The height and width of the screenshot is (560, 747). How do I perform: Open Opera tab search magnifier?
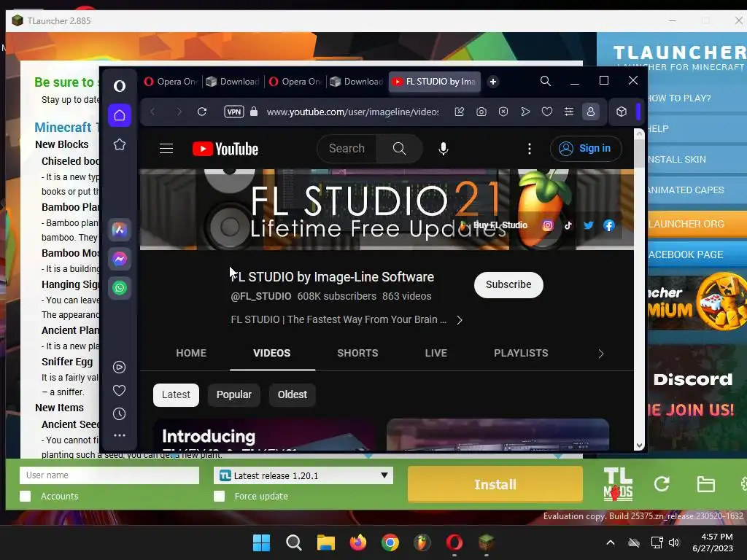(546, 82)
